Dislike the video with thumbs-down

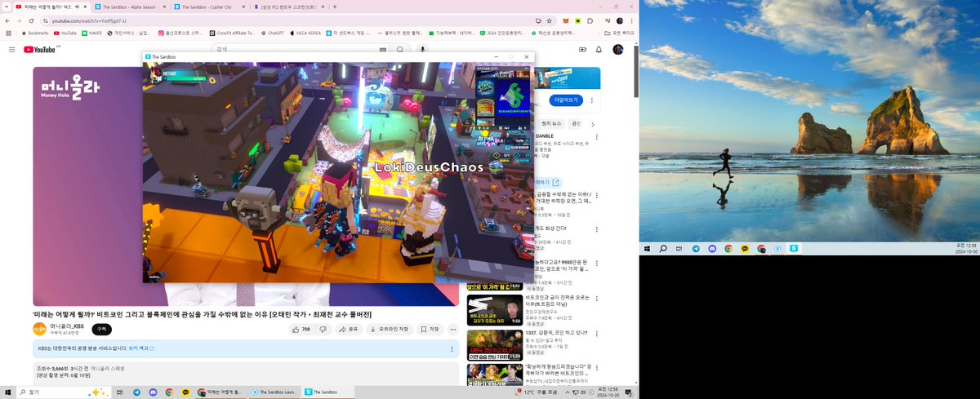(x=323, y=330)
